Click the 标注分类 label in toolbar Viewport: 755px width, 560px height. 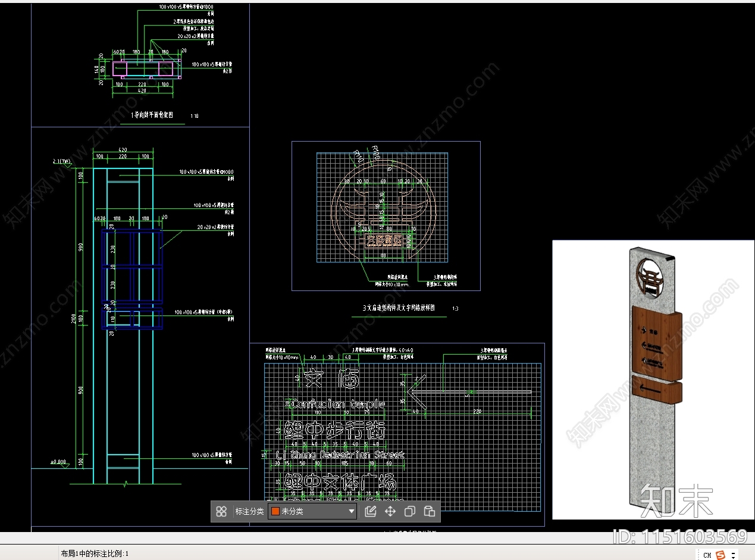249,511
